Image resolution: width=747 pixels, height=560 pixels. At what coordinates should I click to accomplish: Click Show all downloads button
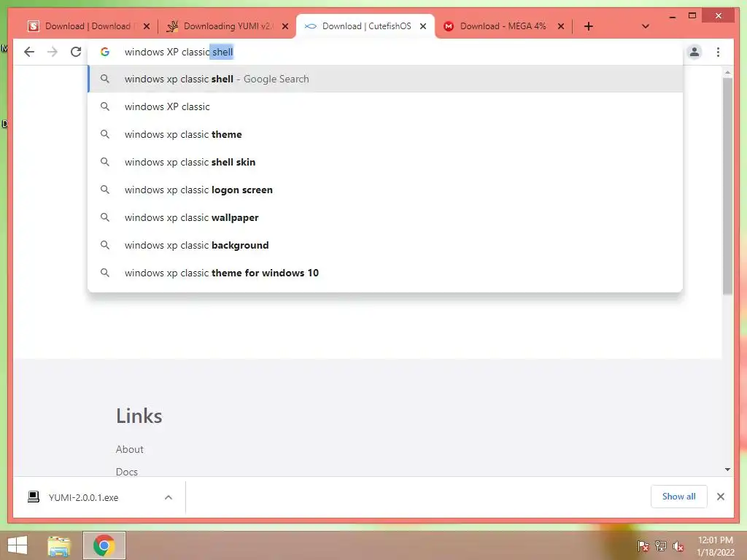click(x=678, y=497)
